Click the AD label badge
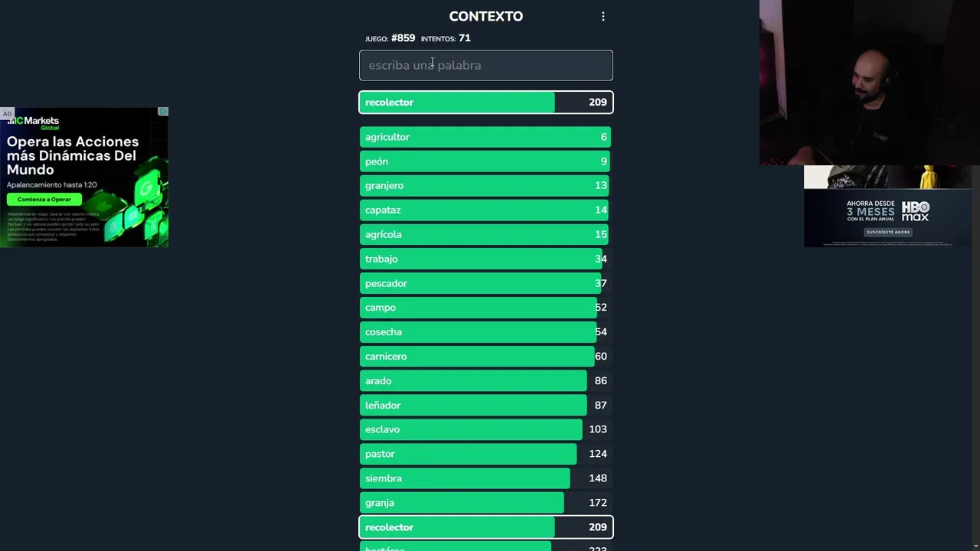Viewport: 980px width, 551px height. pos(7,114)
